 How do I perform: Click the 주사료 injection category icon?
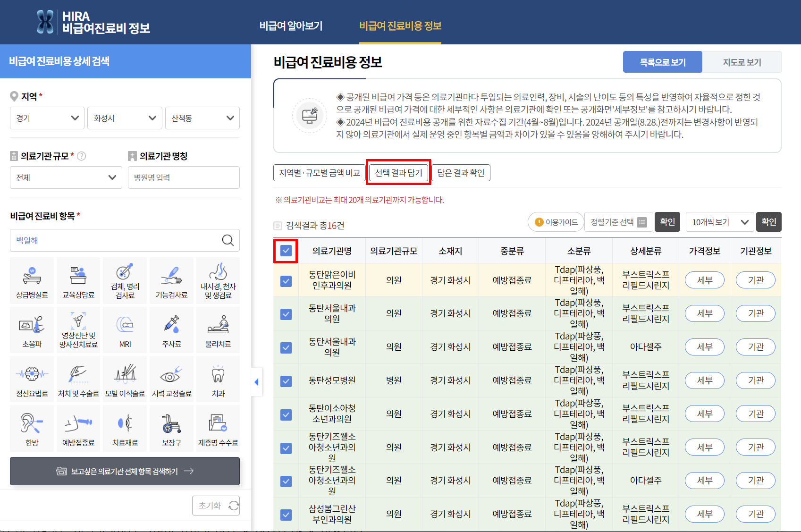171,329
